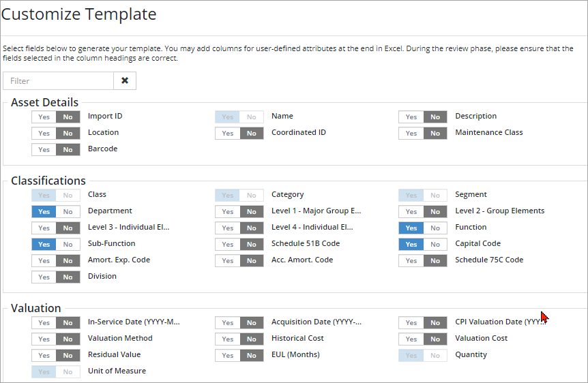
Task: Toggle the Location field switch
Action: click(55, 133)
